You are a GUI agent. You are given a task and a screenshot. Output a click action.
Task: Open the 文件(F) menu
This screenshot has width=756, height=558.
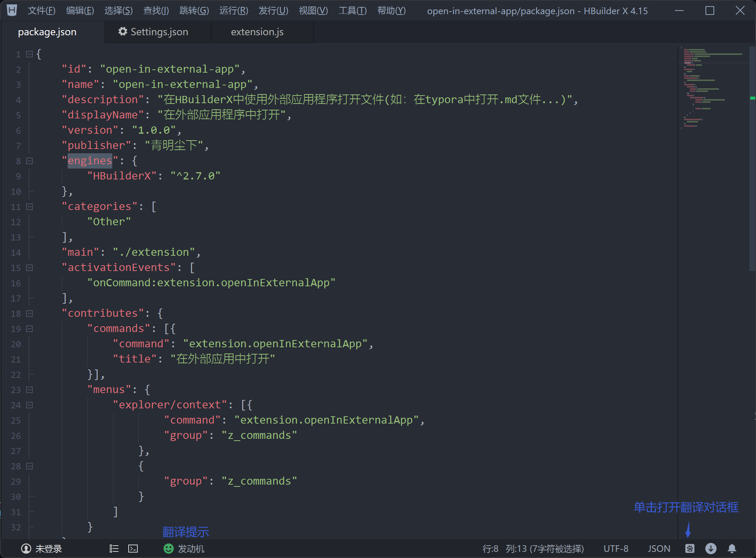[x=41, y=11]
